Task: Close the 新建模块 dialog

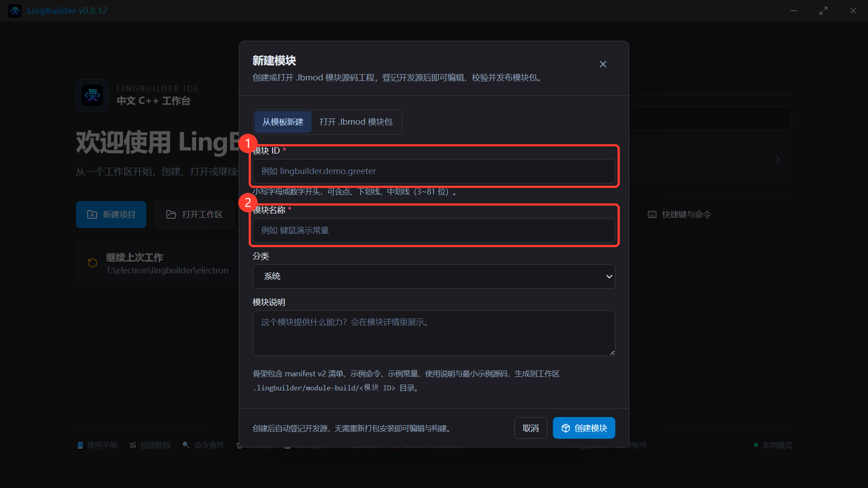Action: tap(603, 64)
